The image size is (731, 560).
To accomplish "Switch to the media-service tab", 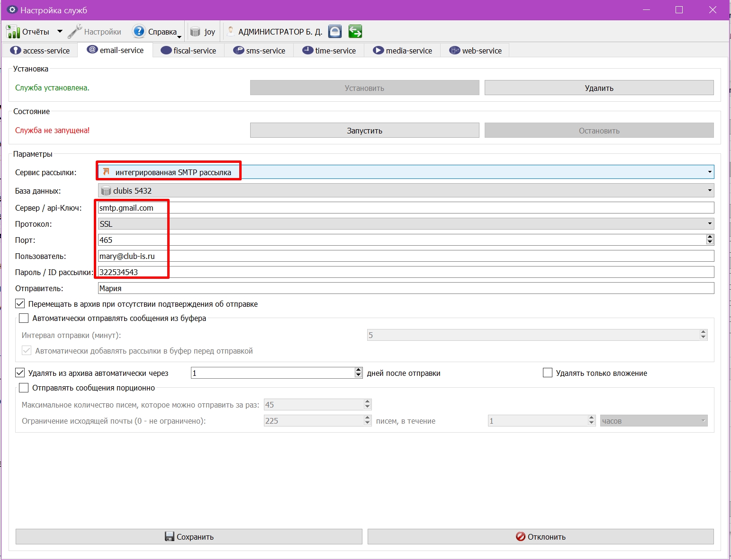I will pyautogui.click(x=403, y=51).
